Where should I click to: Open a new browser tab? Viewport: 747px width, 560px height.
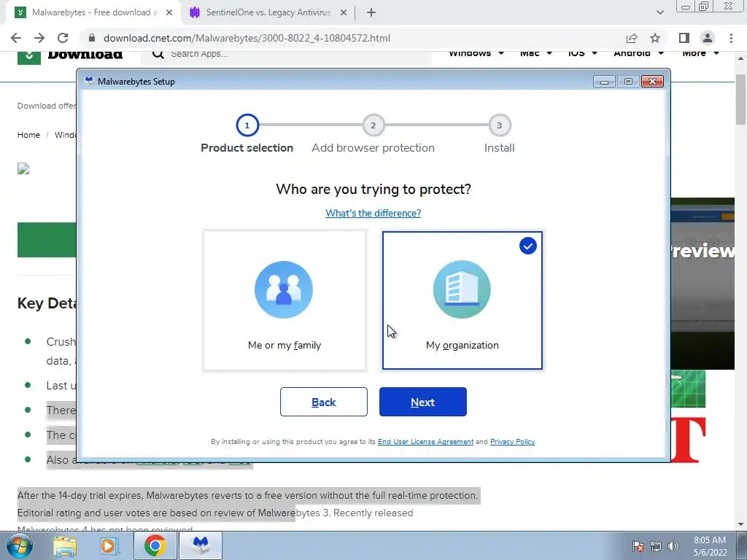point(371,13)
